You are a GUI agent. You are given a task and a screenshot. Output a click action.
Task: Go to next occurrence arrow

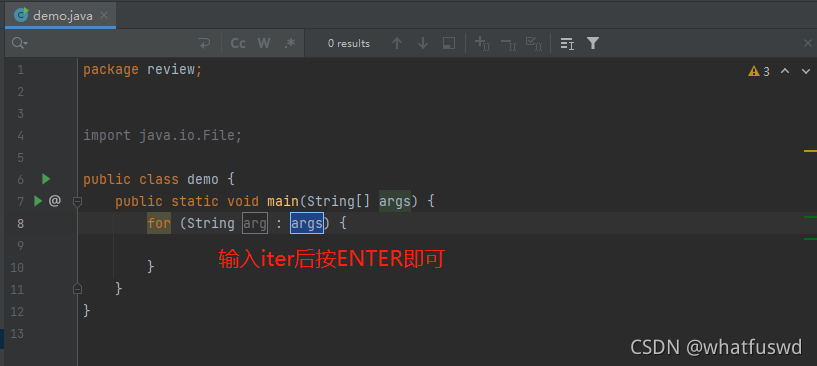(x=423, y=43)
